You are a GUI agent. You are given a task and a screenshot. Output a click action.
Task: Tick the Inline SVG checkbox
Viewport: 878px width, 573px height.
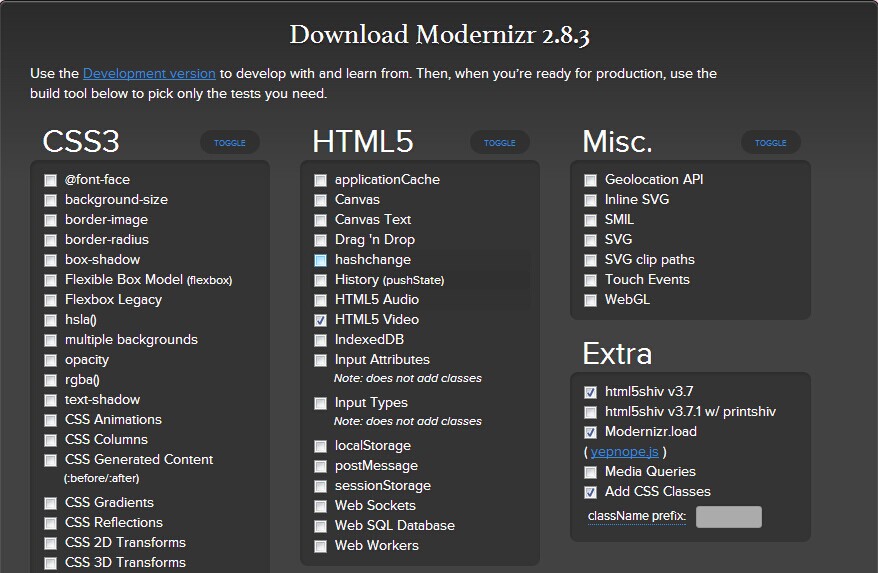tap(590, 201)
